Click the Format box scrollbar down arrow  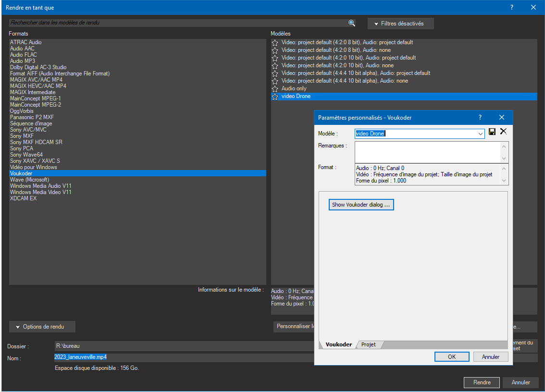(x=504, y=181)
